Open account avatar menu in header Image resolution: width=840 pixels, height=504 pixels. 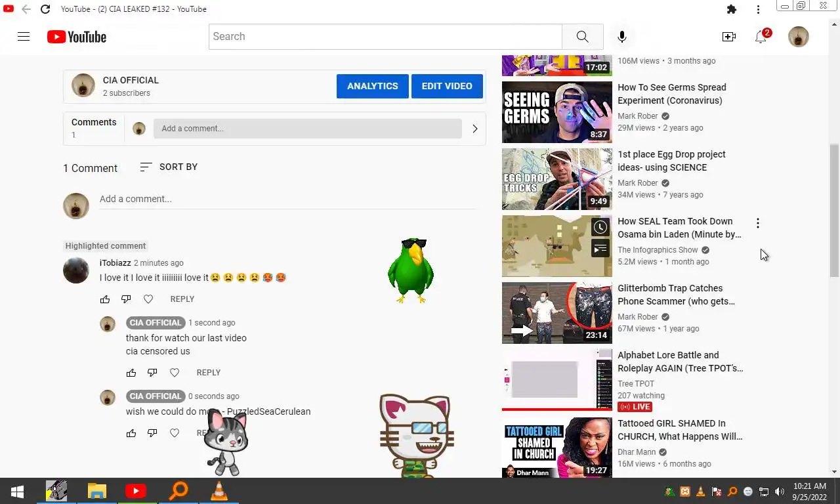point(798,37)
